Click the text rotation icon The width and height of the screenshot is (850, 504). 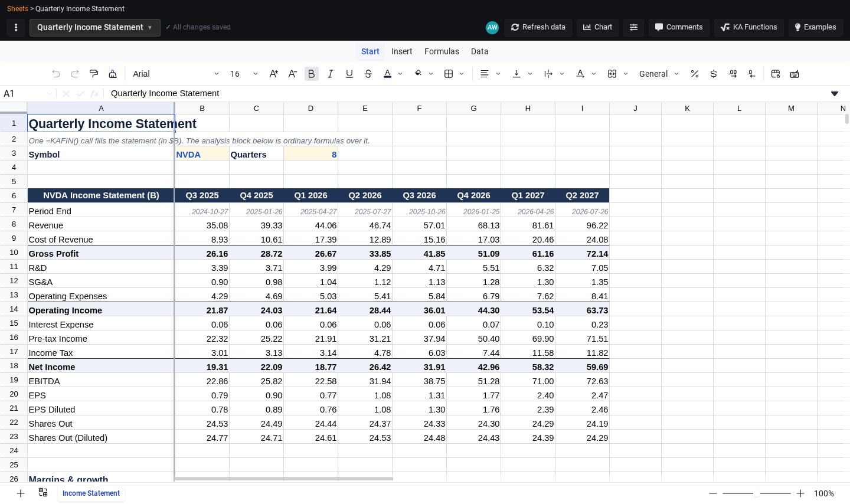(x=580, y=74)
